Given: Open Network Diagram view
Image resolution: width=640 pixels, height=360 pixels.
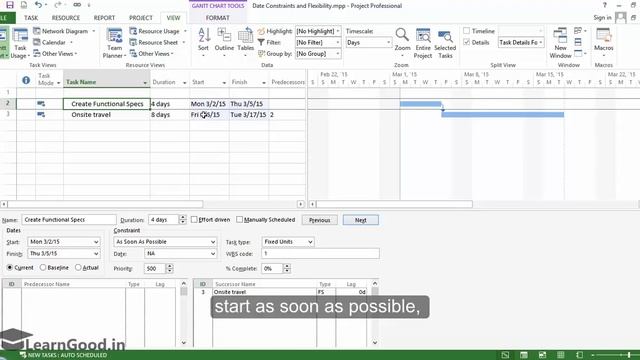Looking at the screenshot, I should point(60,31).
